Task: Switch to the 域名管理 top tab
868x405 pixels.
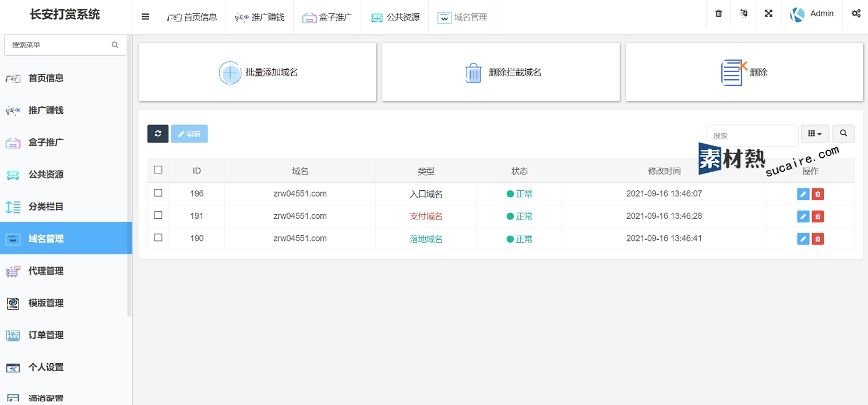Action: point(463,17)
